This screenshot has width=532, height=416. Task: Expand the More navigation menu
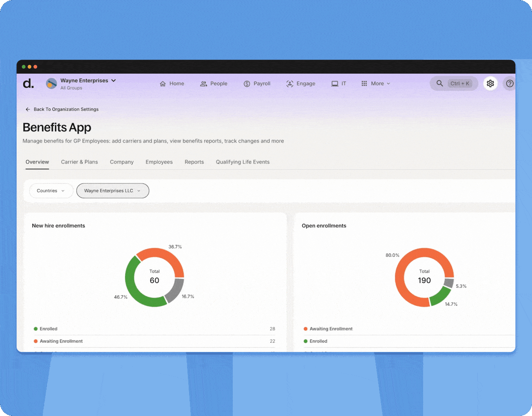point(375,83)
